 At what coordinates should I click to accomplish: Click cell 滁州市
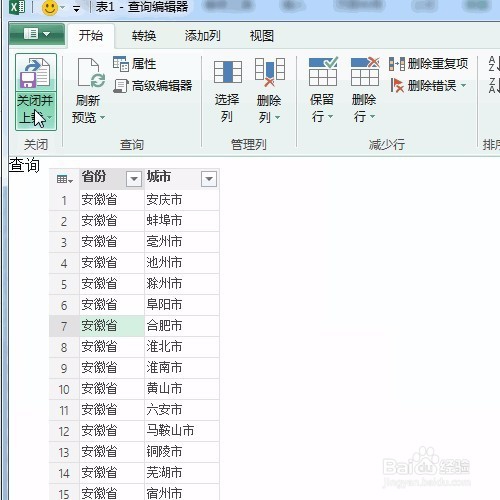coord(182,284)
